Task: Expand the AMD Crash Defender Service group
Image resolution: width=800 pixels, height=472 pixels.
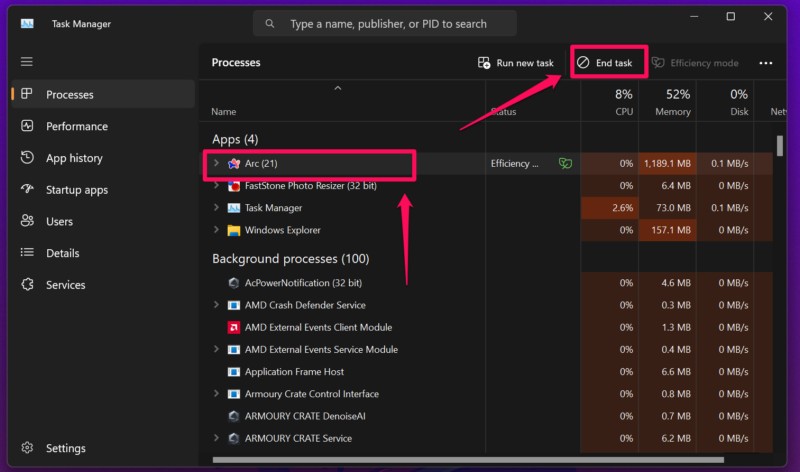Action: 216,306
